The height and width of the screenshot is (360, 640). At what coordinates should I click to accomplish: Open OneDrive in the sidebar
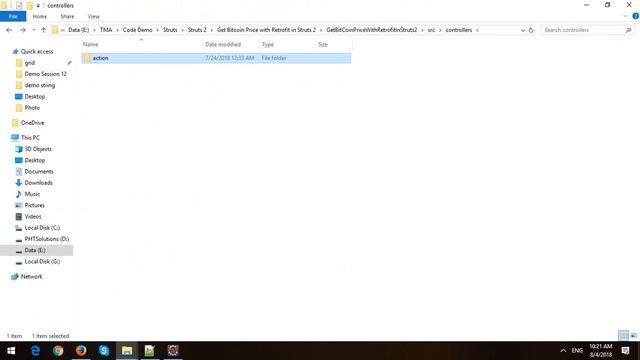[32, 123]
